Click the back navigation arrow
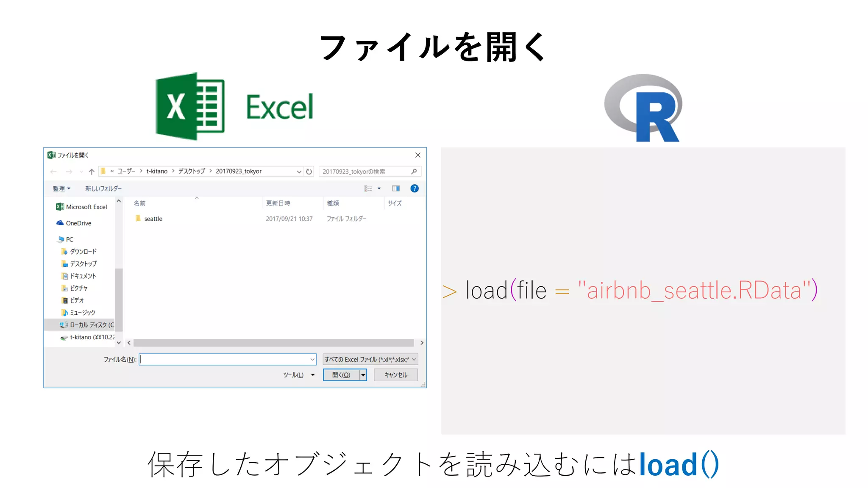 pos(53,172)
